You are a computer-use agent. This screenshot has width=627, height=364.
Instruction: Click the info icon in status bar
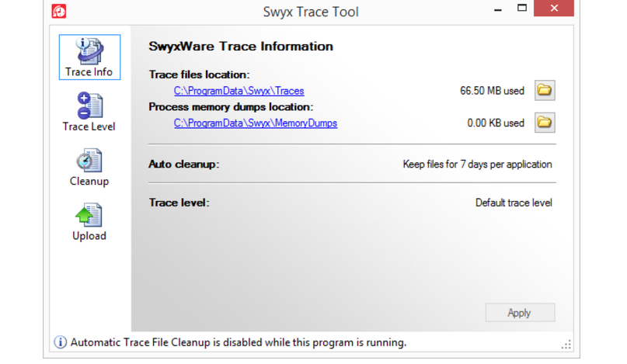coord(60,342)
